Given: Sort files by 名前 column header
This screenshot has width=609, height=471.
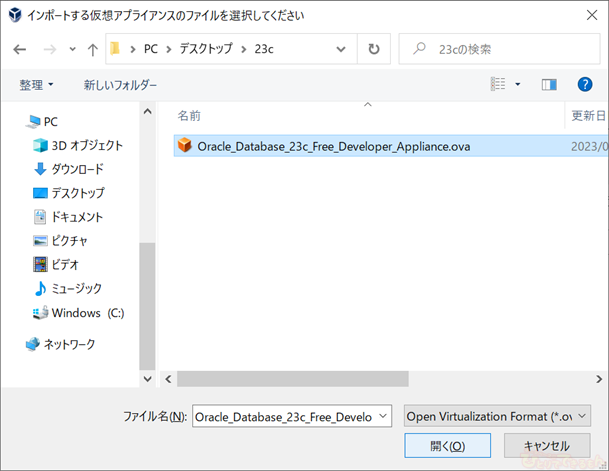Looking at the screenshot, I should pyautogui.click(x=190, y=116).
